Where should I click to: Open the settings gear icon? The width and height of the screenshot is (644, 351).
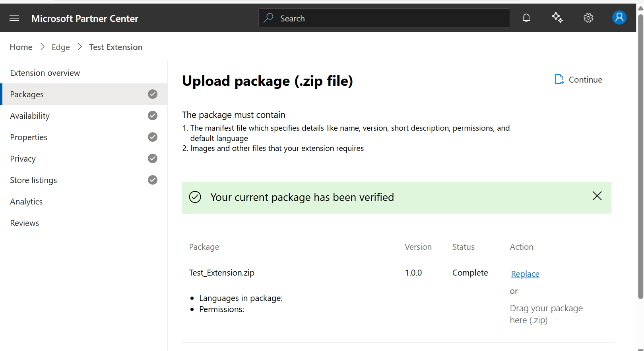(x=588, y=18)
